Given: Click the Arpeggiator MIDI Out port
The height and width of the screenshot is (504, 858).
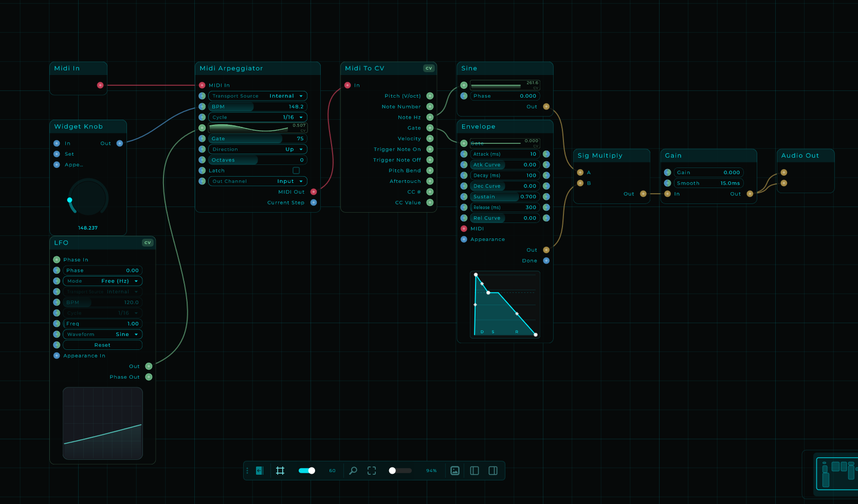Looking at the screenshot, I should click(x=314, y=192).
